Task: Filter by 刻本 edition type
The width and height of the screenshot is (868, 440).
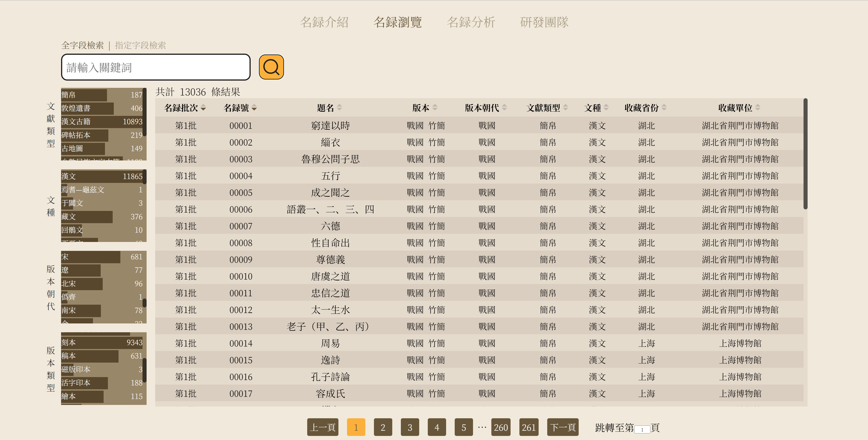Action: point(102,342)
